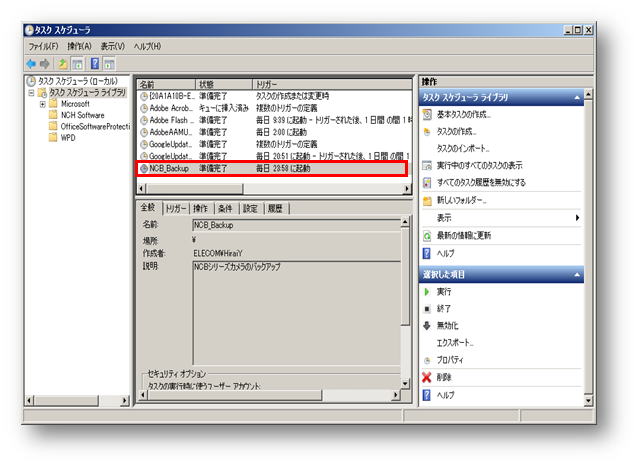
Task: Click the details pane vertical scroll up arrow
Action: click(405, 222)
